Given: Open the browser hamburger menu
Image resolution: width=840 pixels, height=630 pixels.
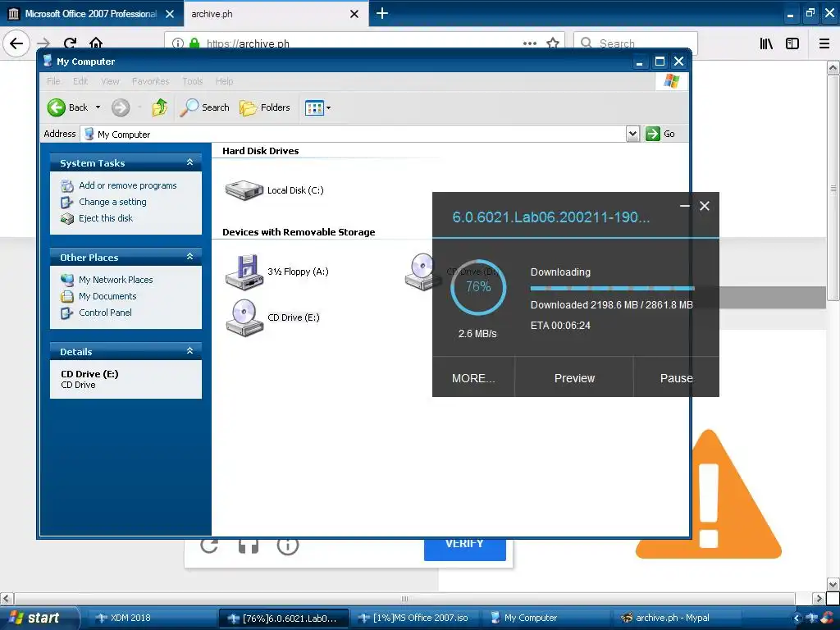Looking at the screenshot, I should coord(824,43).
